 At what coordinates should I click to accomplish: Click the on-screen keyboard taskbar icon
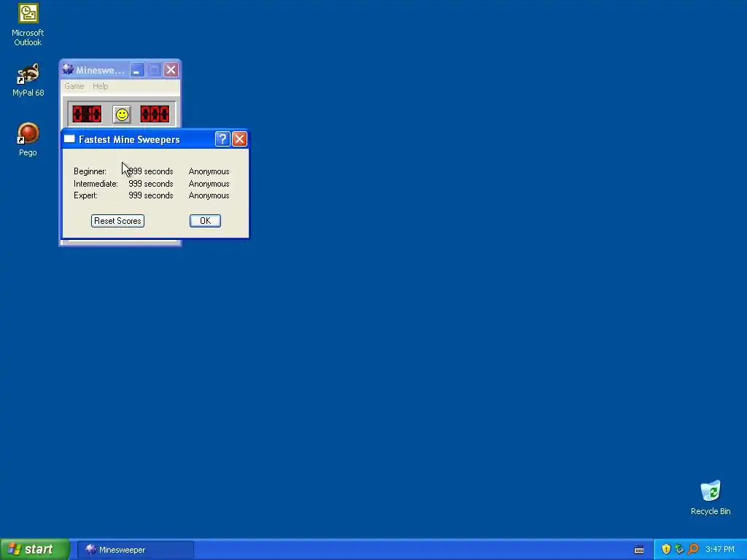click(639, 550)
